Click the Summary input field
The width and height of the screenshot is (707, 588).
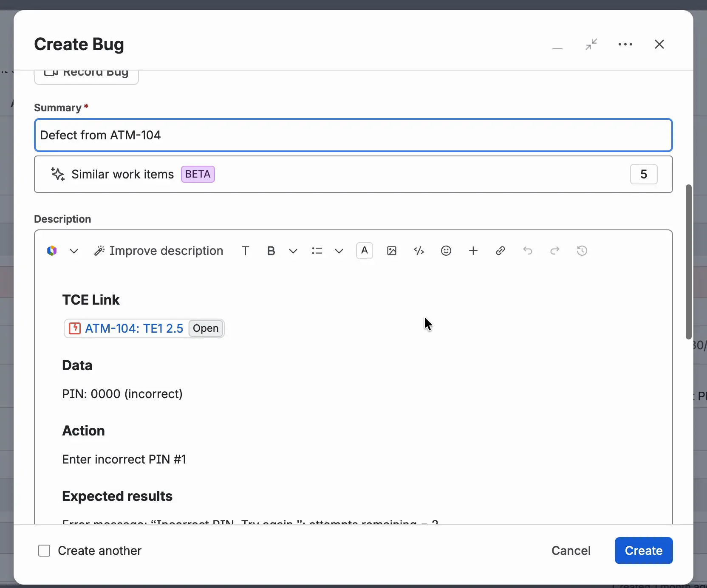pyautogui.click(x=353, y=135)
